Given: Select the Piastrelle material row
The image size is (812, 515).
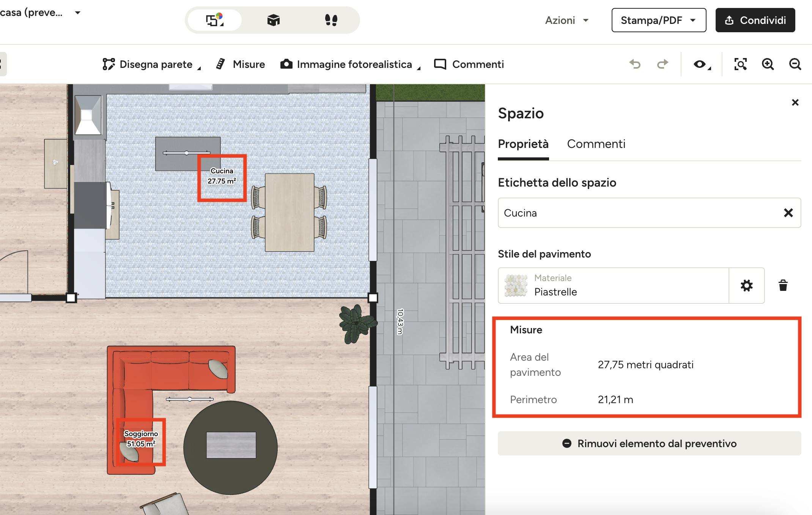Looking at the screenshot, I should click(x=613, y=286).
